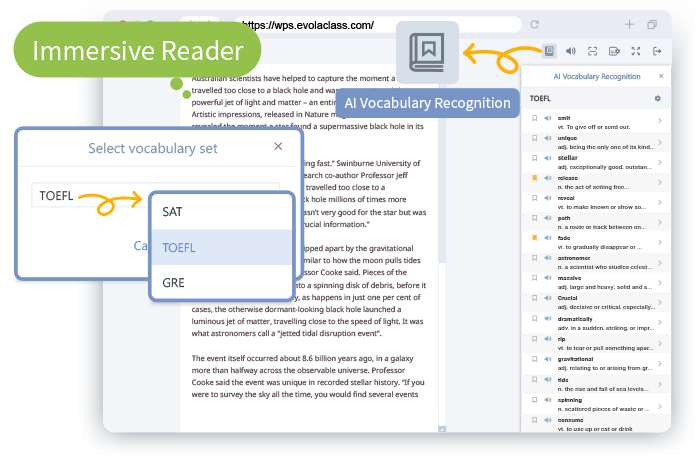
Task: Close the AI Vocabulary Recognition panel
Action: pos(660,76)
